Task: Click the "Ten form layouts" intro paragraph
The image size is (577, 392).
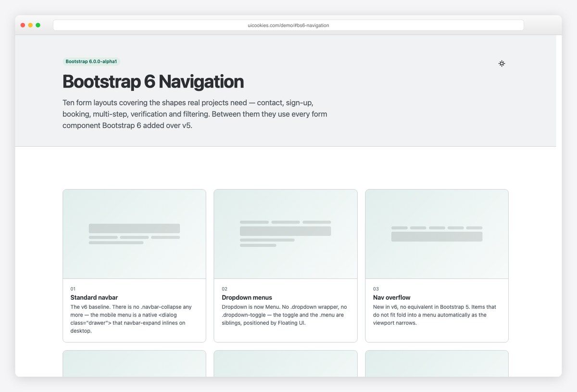Action: 195,114
